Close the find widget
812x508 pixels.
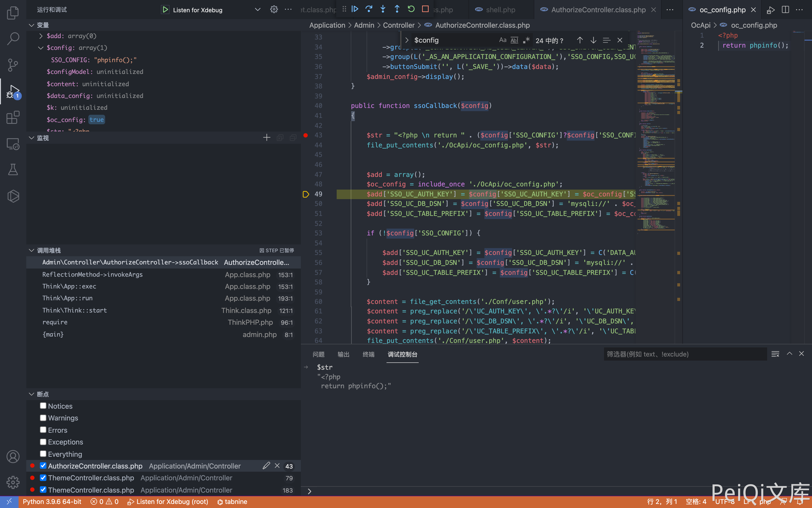(620, 40)
